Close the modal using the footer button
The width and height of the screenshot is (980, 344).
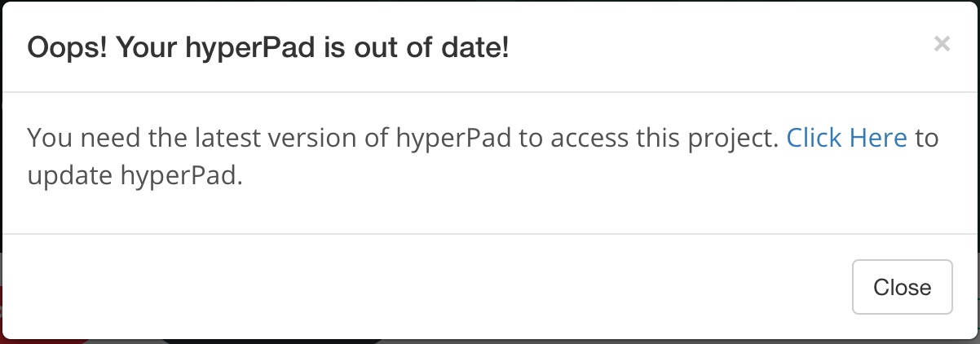pos(902,287)
